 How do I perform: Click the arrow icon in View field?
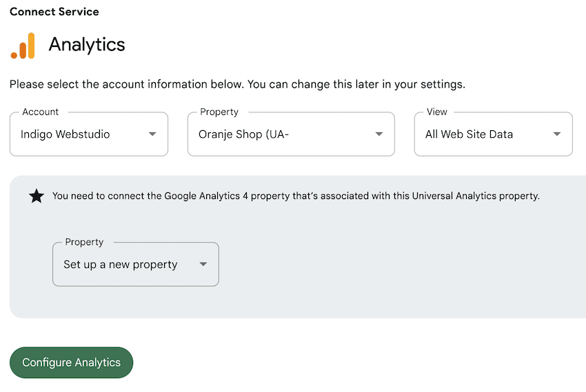[x=557, y=134]
